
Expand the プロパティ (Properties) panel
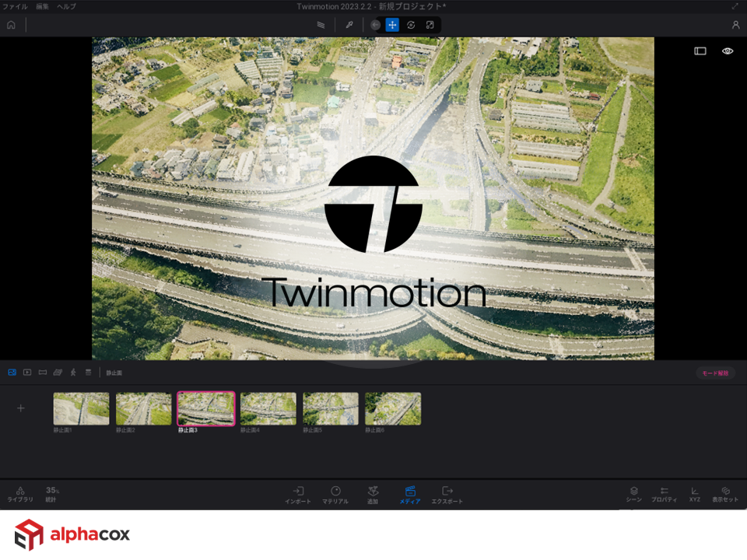click(664, 495)
